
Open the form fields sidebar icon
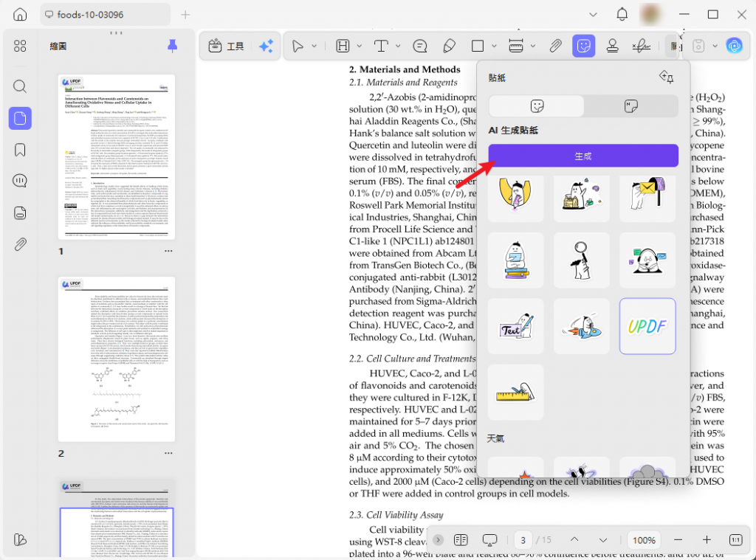(20, 212)
